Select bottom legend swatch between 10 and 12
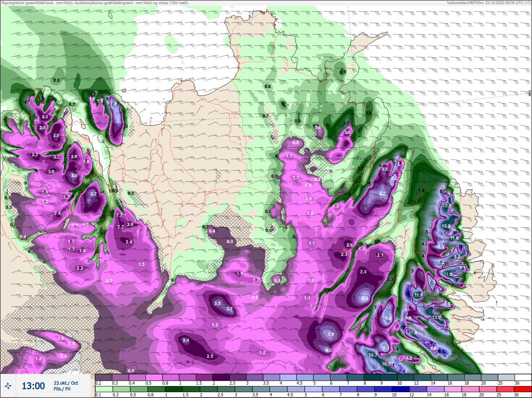The width and height of the screenshot is (532, 398). tap(401, 389)
